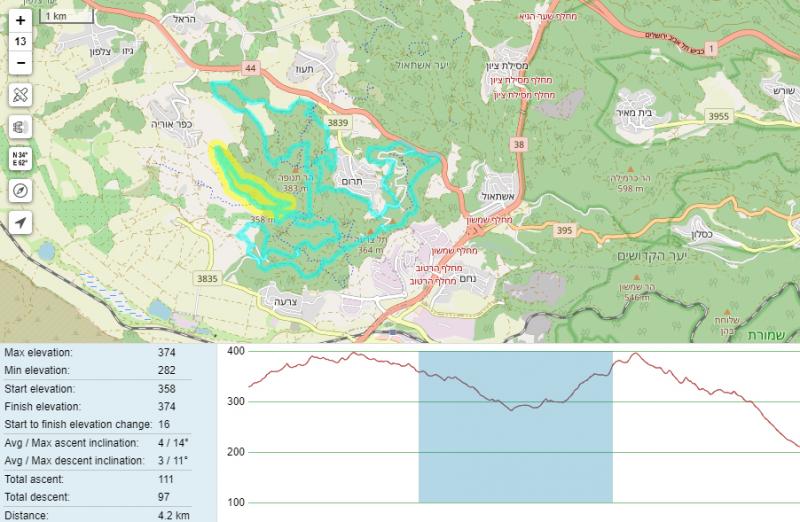This screenshot has width=800, height=522.
Task: Click the route 38 road shield
Action: 519,144
